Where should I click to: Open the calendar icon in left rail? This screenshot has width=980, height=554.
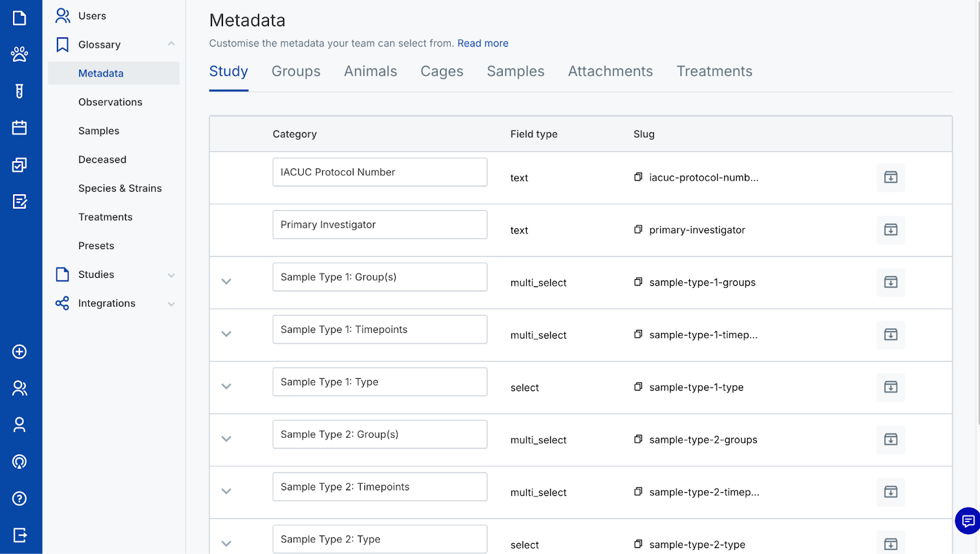pyautogui.click(x=20, y=128)
